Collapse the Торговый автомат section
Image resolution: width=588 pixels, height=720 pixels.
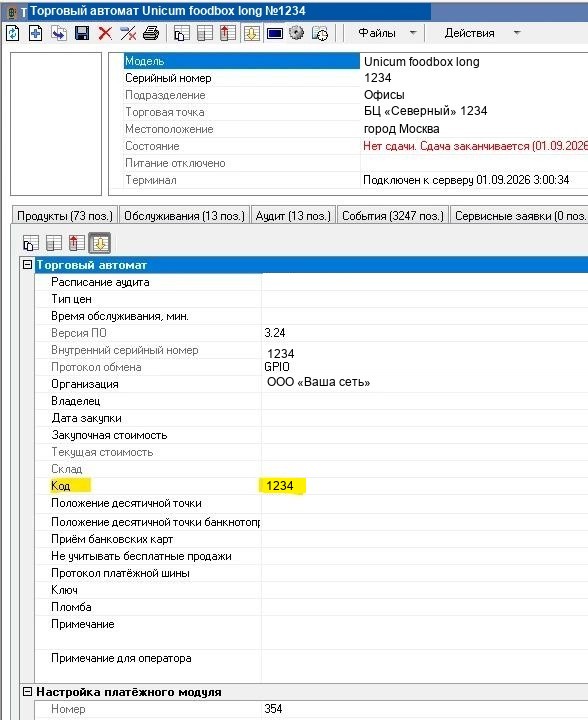28,264
